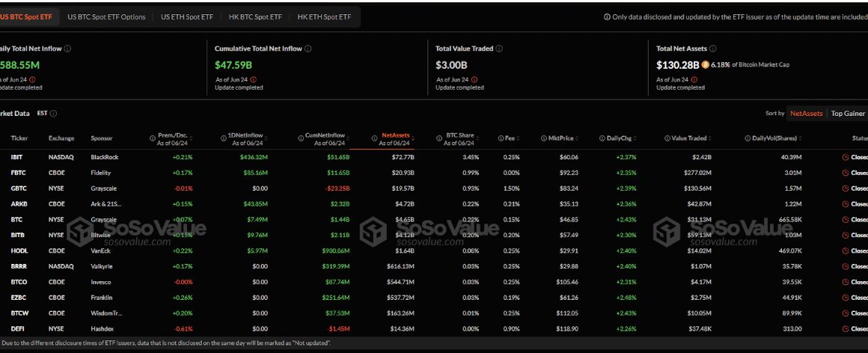The width and height of the screenshot is (868, 353).
Task: Click the $277.02M value traded cell
Action: [x=697, y=173]
